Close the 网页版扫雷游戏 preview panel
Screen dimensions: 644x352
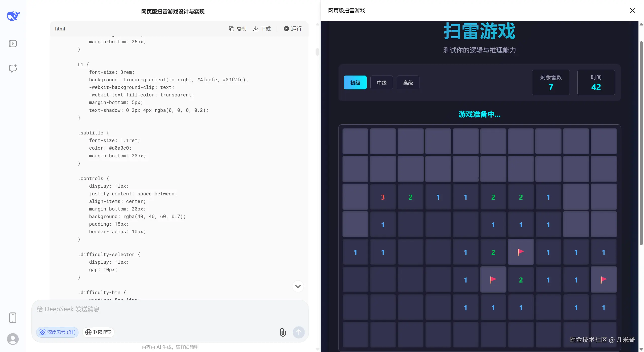(632, 11)
